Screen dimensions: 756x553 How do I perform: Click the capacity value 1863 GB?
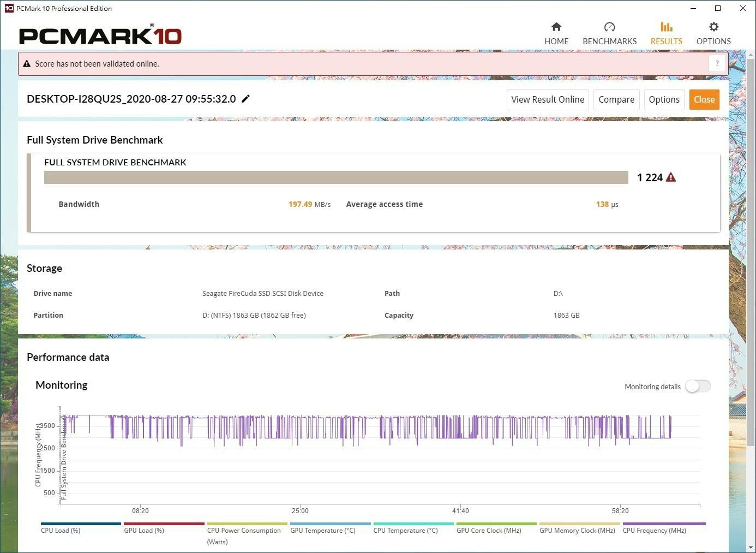click(x=566, y=316)
